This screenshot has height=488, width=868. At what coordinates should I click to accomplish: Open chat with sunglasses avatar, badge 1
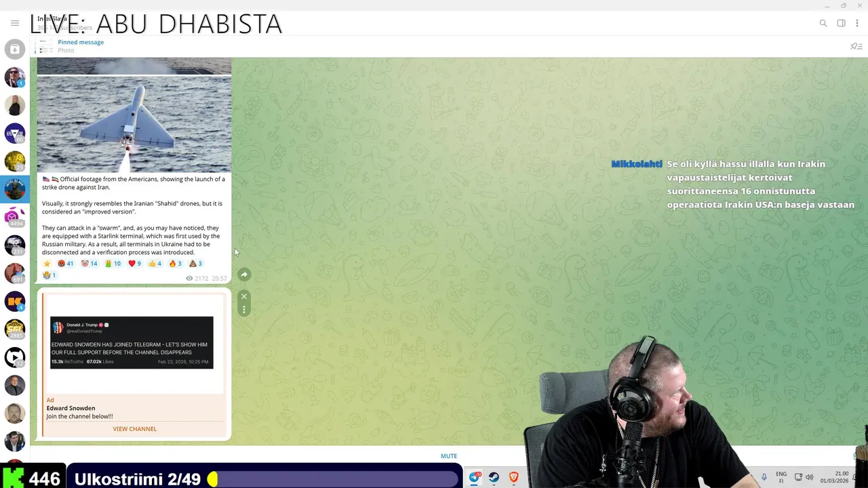click(x=15, y=77)
